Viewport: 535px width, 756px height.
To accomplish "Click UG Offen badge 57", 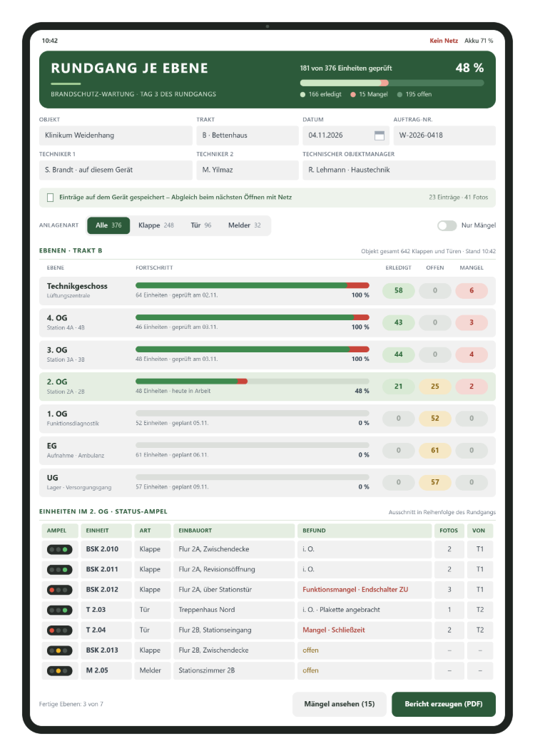I will click(434, 482).
